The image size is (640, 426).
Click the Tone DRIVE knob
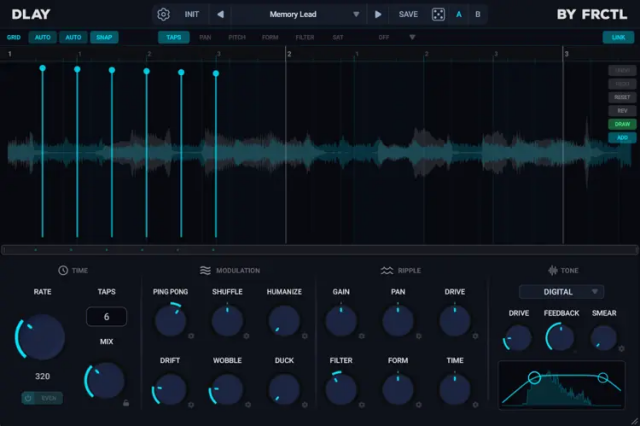[518, 338]
